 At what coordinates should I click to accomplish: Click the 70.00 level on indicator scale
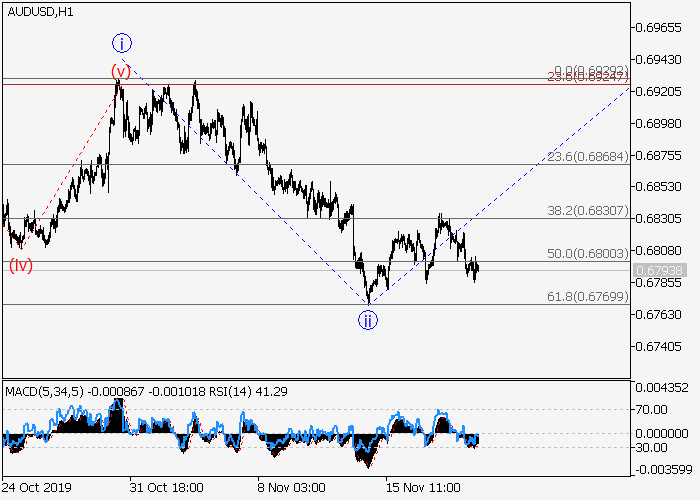(656, 409)
